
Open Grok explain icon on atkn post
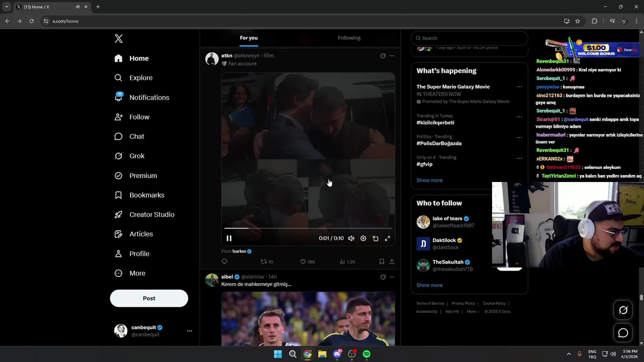point(383,56)
